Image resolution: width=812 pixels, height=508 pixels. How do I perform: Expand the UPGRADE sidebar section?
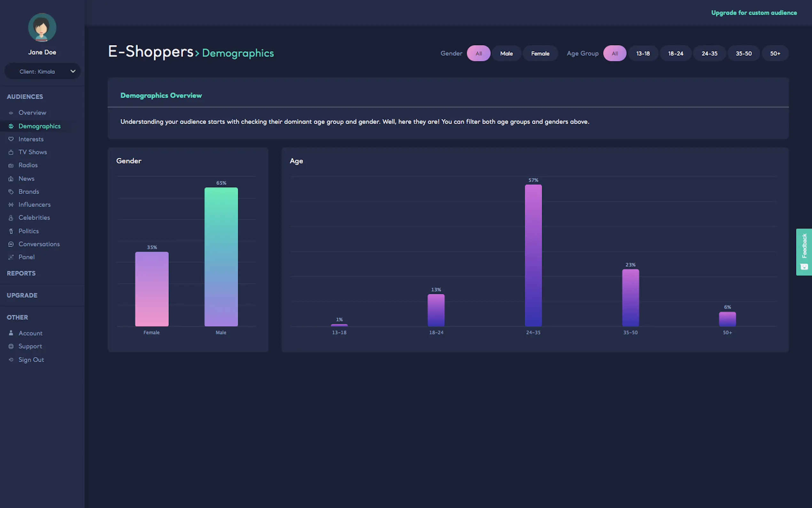[22, 295]
